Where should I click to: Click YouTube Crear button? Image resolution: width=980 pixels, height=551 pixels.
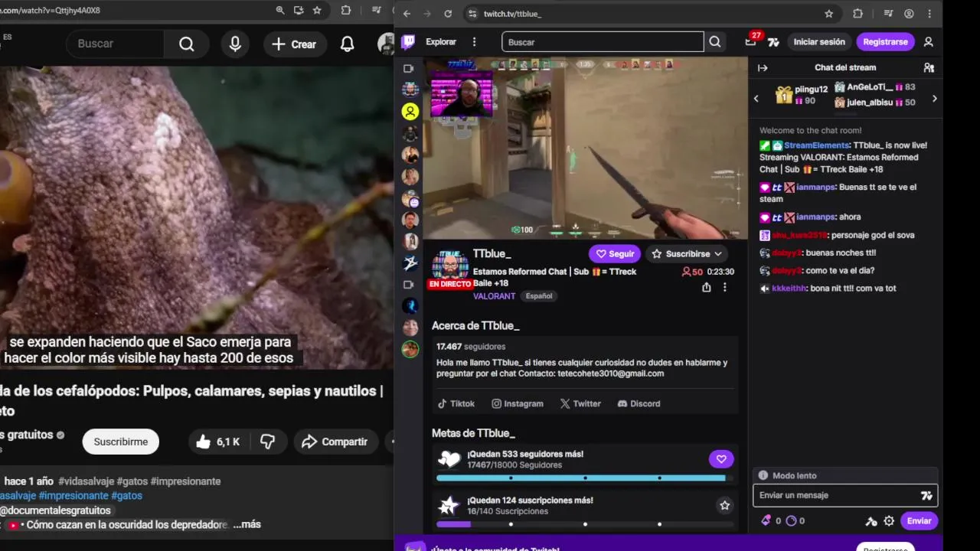point(294,44)
